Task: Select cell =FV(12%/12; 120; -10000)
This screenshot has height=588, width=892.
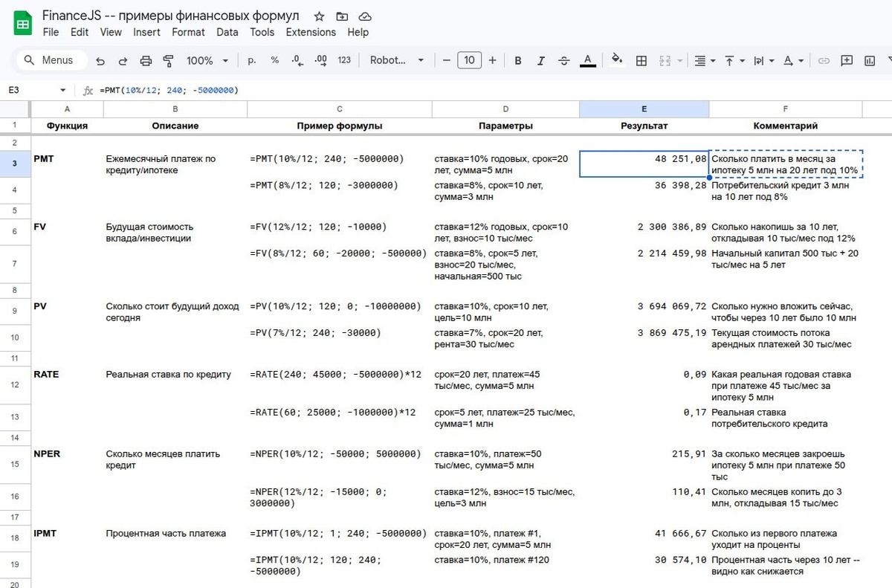Action: 339,233
